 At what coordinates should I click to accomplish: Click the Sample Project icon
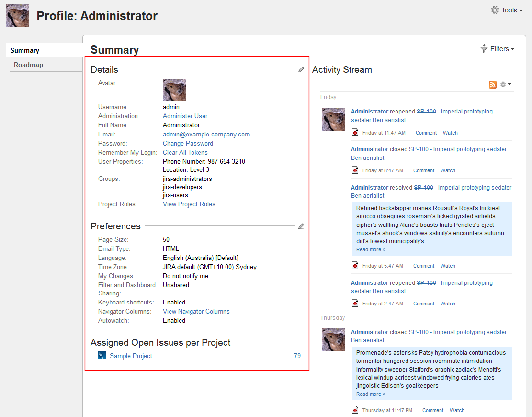click(102, 356)
